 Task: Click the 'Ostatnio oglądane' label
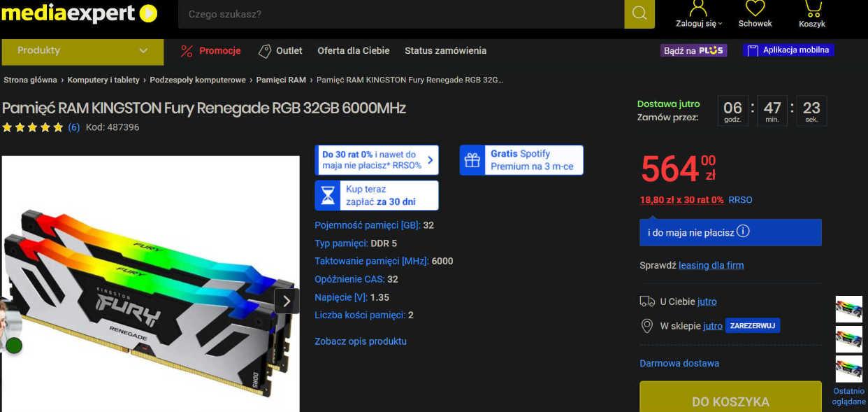click(849, 396)
